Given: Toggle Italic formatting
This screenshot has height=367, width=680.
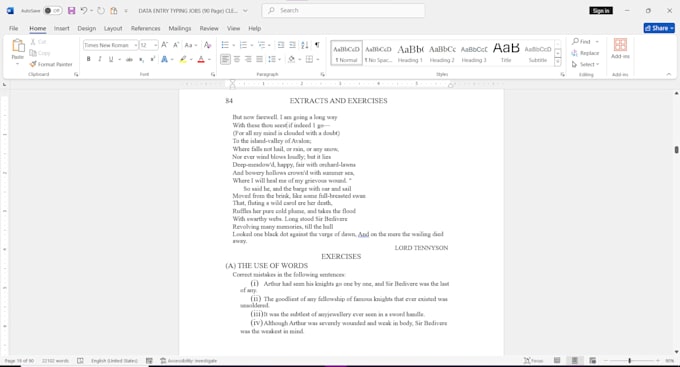Looking at the screenshot, I should (x=100, y=59).
